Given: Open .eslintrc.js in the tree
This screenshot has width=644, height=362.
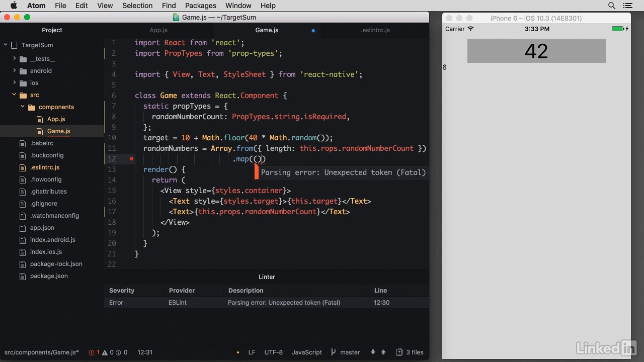Looking at the screenshot, I should [x=44, y=167].
